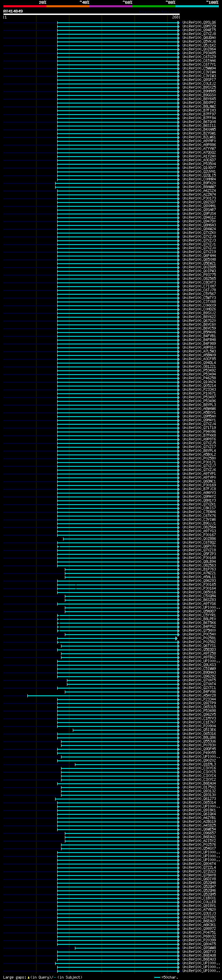Image resolution: width=222 pixels, height=980 pixels.
Task: Select hit label UniRef100_P68032
Action: [x=199, y=937]
